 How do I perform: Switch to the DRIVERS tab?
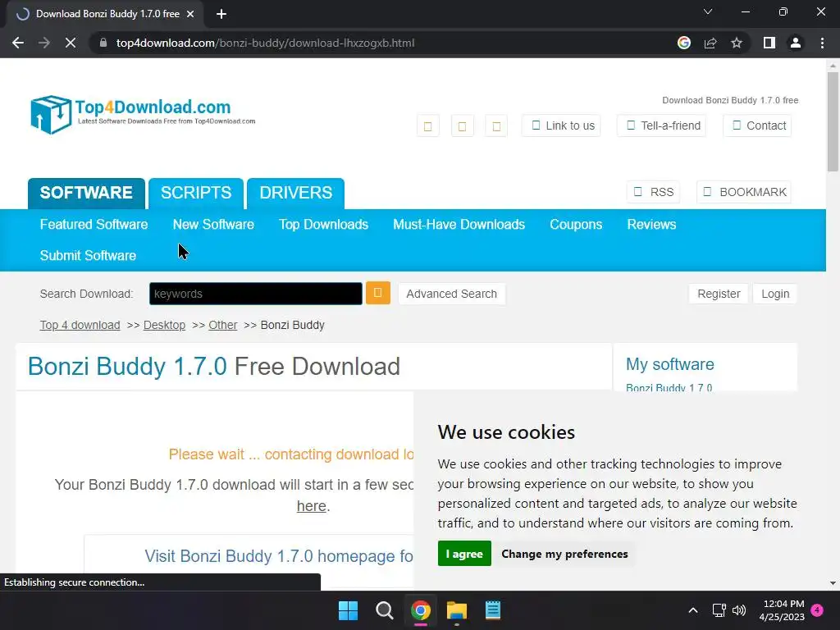[x=295, y=193]
